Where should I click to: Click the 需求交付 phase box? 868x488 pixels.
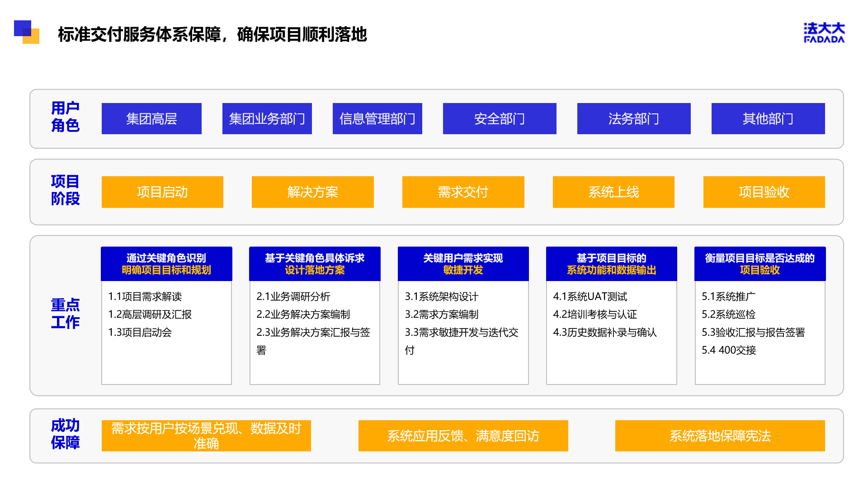click(x=463, y=192)
